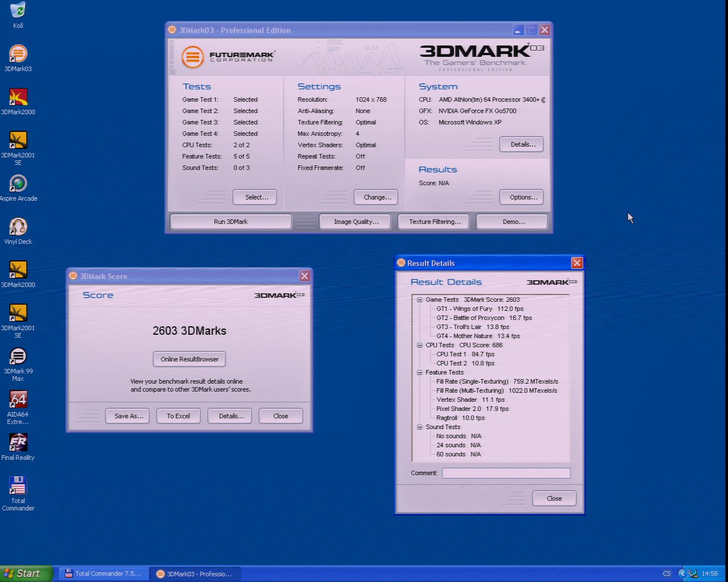Click the Game Tests 3DMark Score row
728x582 pixels.
pyautogui.click(x=473, y=300)
